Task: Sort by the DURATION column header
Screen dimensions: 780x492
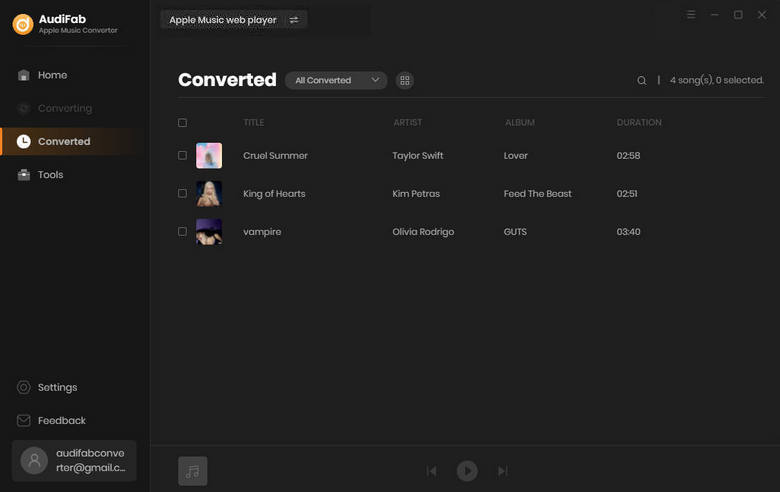Action: [x=639, y=122]
